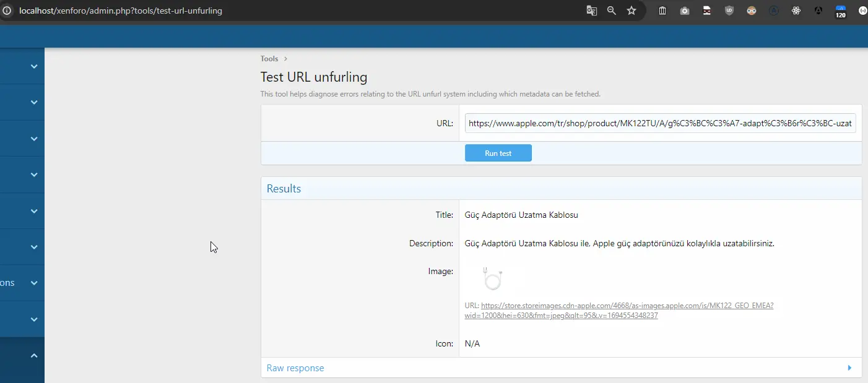Expand the Raw response section

tap(295, 368)
